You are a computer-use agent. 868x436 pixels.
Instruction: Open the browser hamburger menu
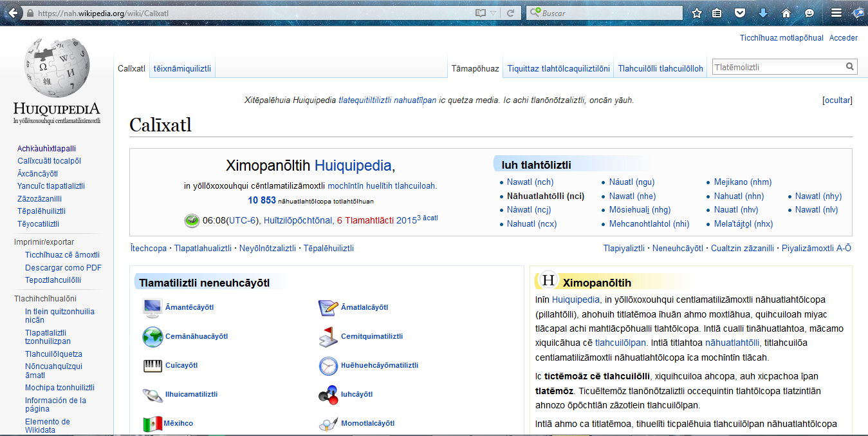point(836,13)
